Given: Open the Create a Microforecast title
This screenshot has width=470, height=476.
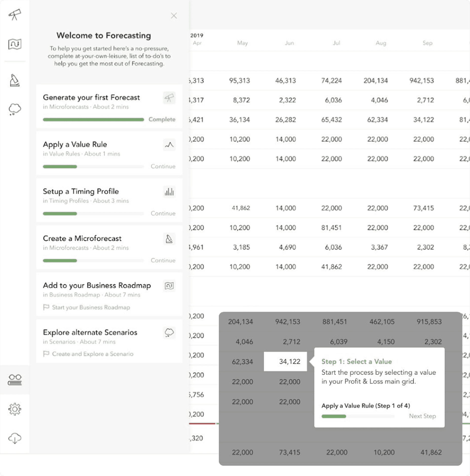Looking at the screenshot, I should click(82, 238).
